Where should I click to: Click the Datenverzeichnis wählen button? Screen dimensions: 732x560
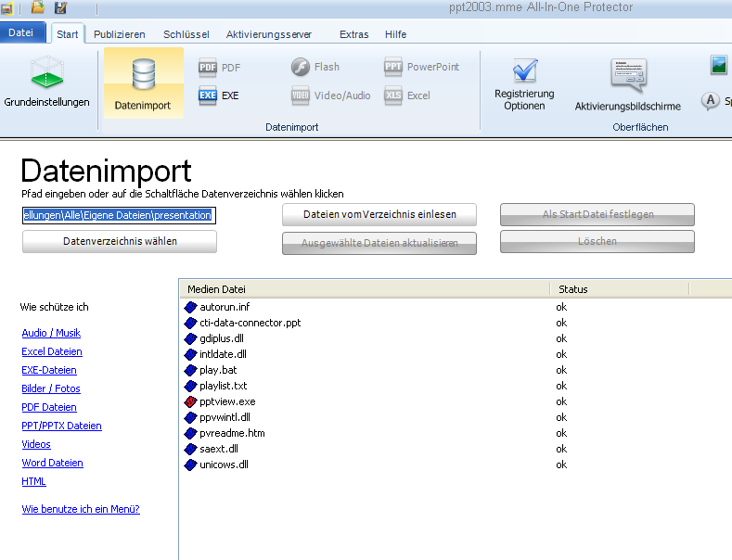[120, 241]
